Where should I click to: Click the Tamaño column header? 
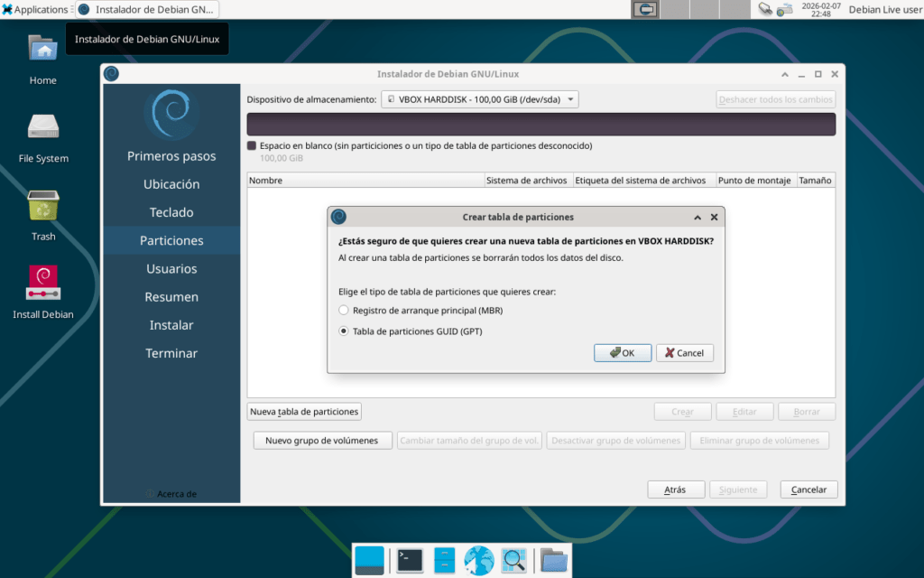pyautogui.click(x=814, y=181)
